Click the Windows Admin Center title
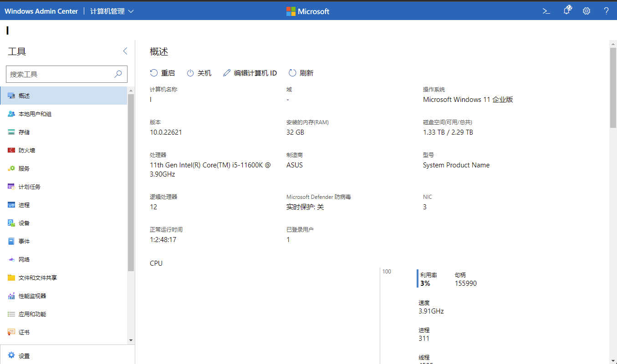The image size is (617, 364). (41, 11)
